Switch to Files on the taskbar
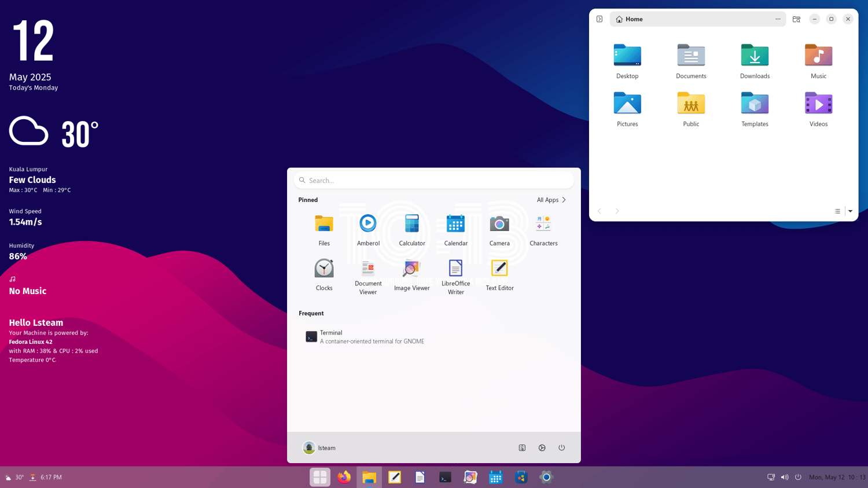The image size is (868, 488). pyautogui.click(x=369, y=477)
